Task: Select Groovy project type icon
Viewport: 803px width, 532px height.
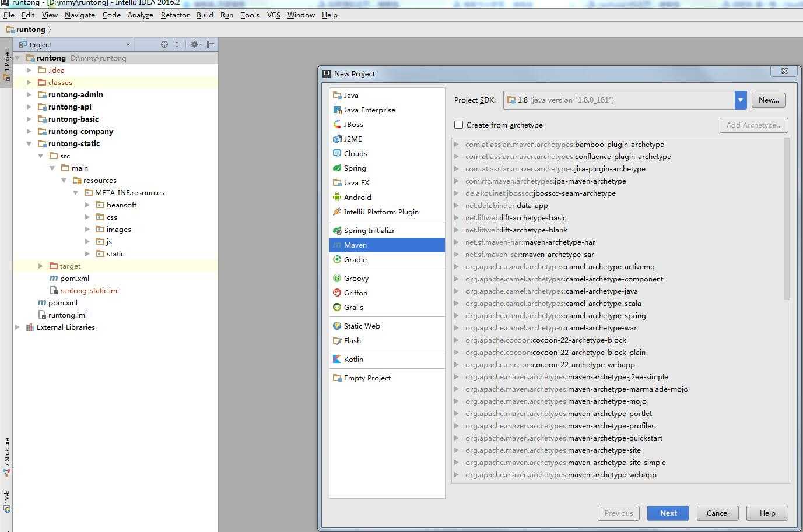Action: (337, 278)
